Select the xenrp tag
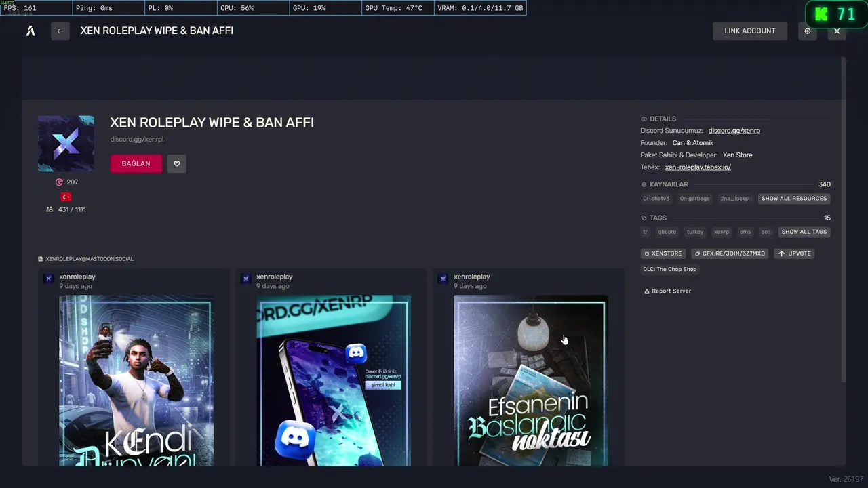The width and height of the screenshot is (868, 488). [x=722, y=232]
